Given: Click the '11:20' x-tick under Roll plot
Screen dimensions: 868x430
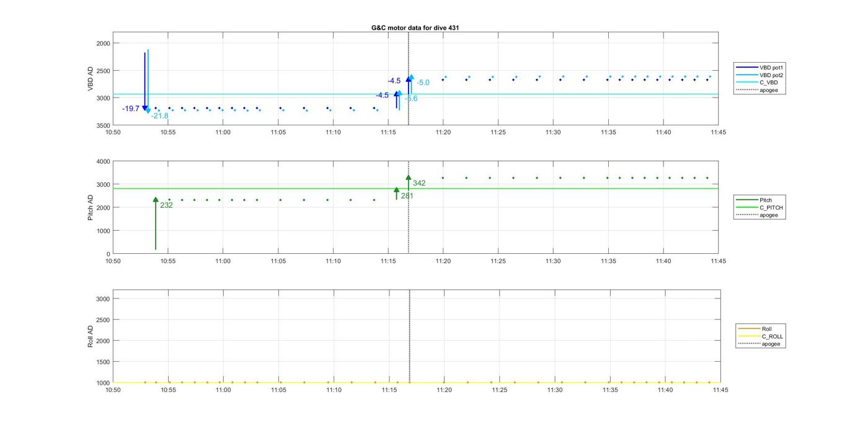Looking at the screenshot, I should coord(444,390).
